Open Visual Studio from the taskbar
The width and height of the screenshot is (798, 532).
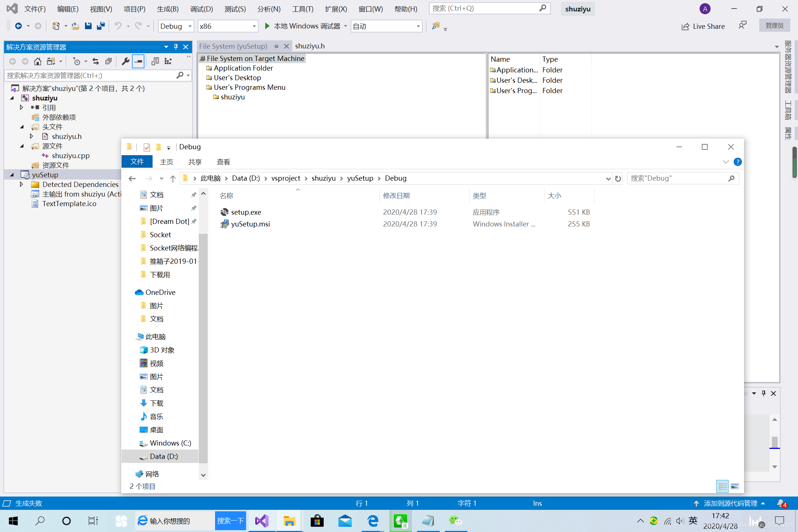tap(262, 521)
